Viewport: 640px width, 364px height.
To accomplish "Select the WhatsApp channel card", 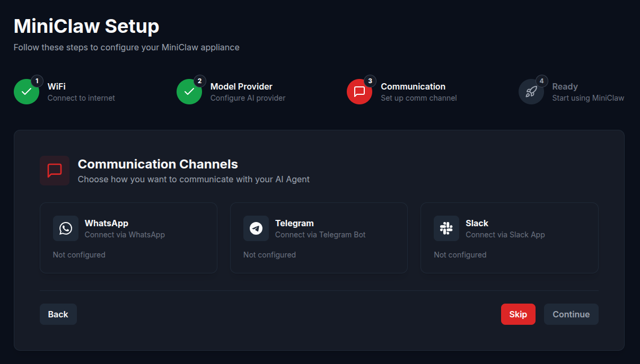I will click(x=128, y=238).
